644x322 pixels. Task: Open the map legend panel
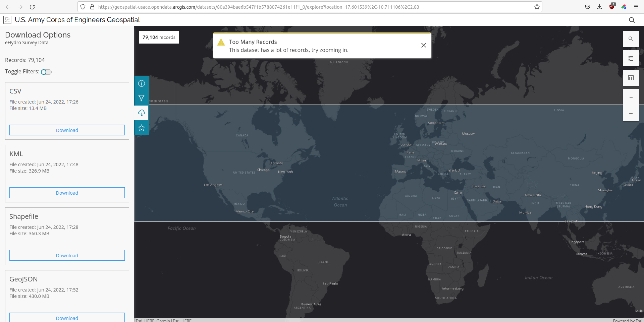631,58
